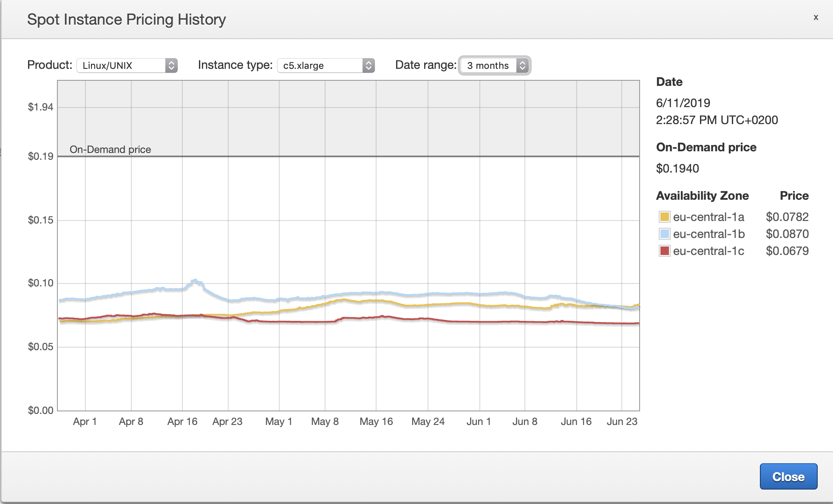
Task: Click the stepper arrows on Product selector
Action: (171, 65)
